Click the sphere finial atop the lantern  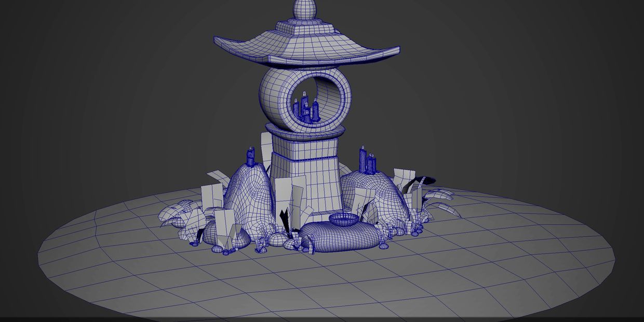305,9
